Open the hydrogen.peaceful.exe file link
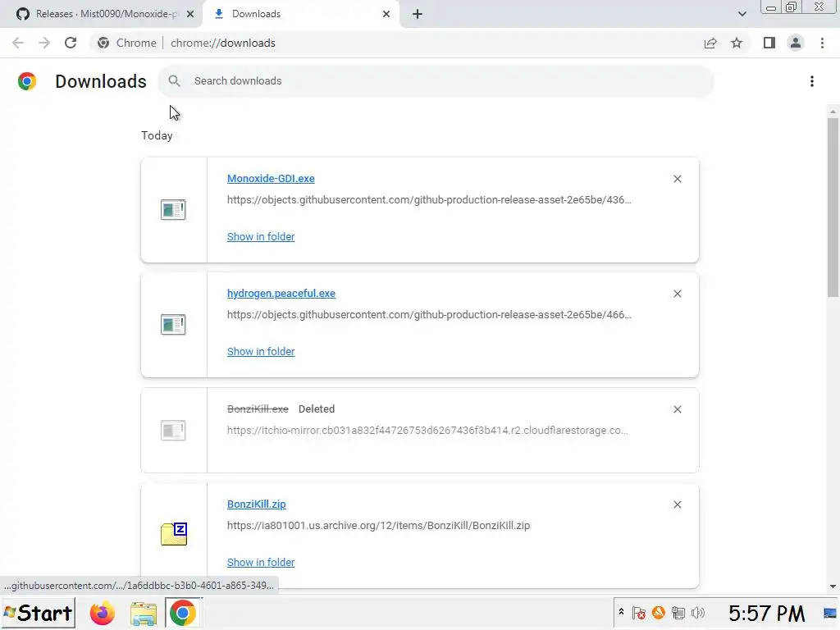840x630 pixels. point(281,294)
